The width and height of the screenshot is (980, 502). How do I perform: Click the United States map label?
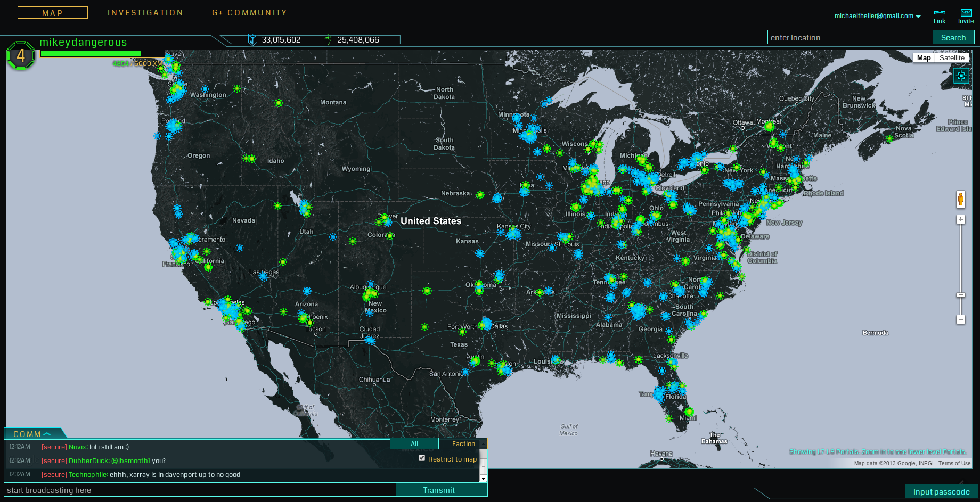pyautogui.click(x=431, y=221)
